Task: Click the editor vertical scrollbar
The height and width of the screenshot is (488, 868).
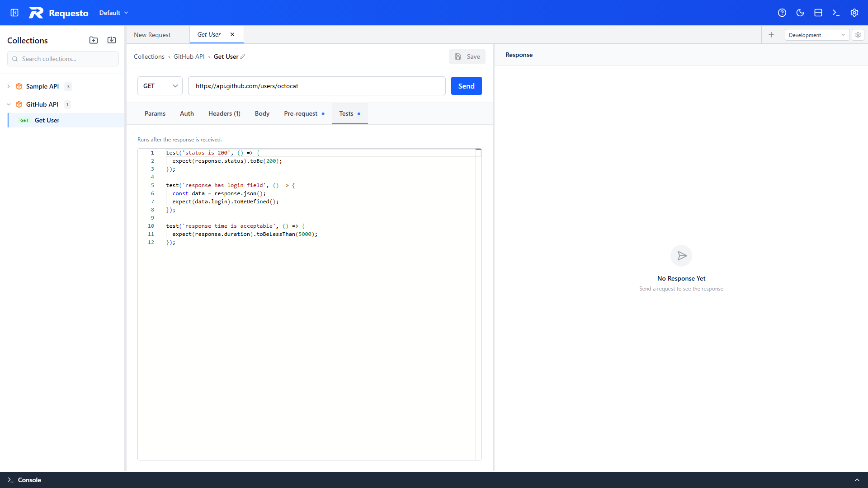Action: coord(478,304)
